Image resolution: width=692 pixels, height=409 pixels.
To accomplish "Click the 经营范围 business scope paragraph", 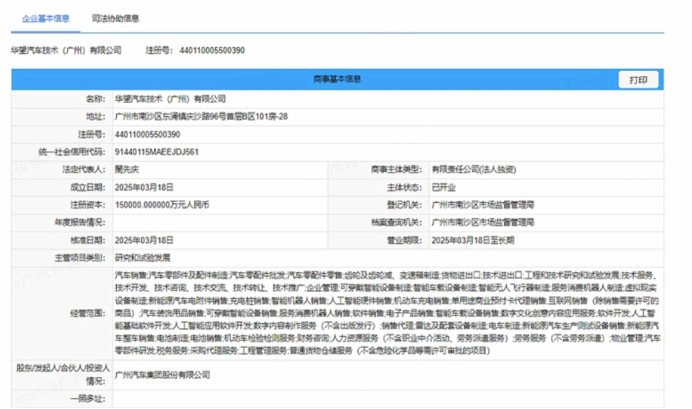I will (387, 313).
